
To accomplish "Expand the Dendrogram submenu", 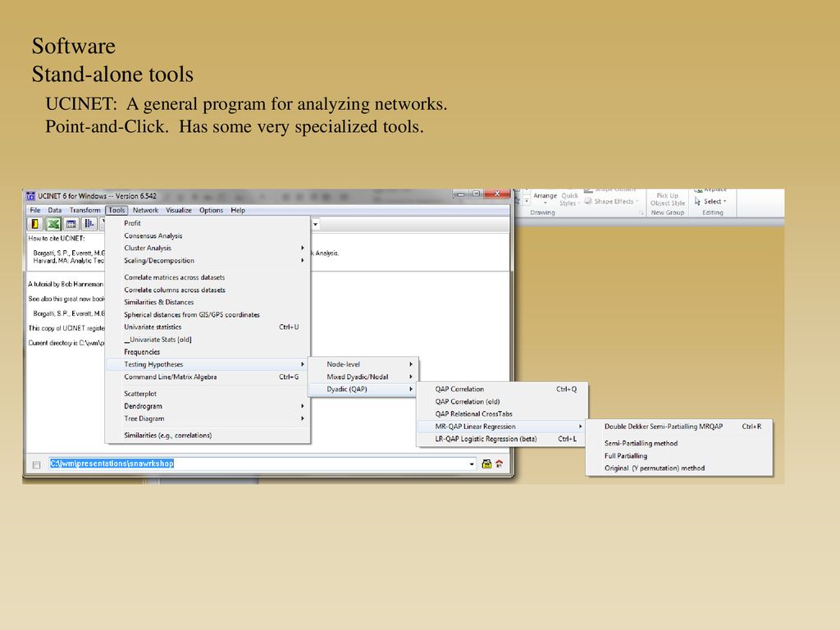I will pyautogui.click(x=302, y=406).
